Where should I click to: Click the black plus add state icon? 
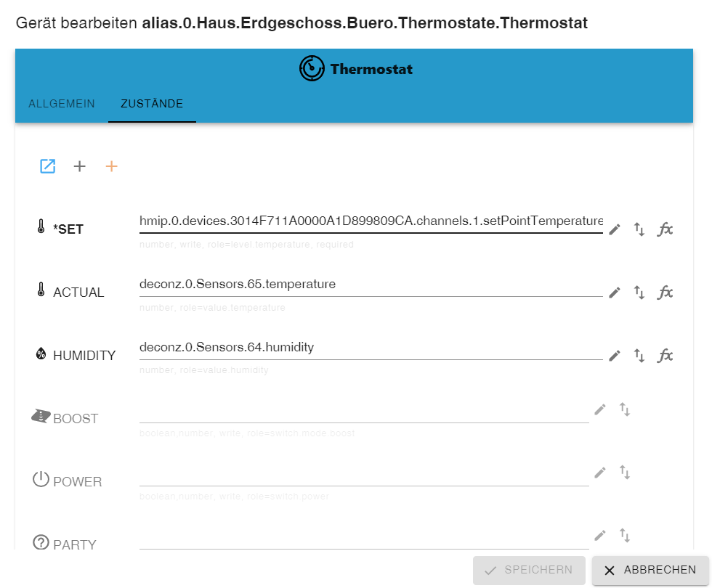pos(79,166)
